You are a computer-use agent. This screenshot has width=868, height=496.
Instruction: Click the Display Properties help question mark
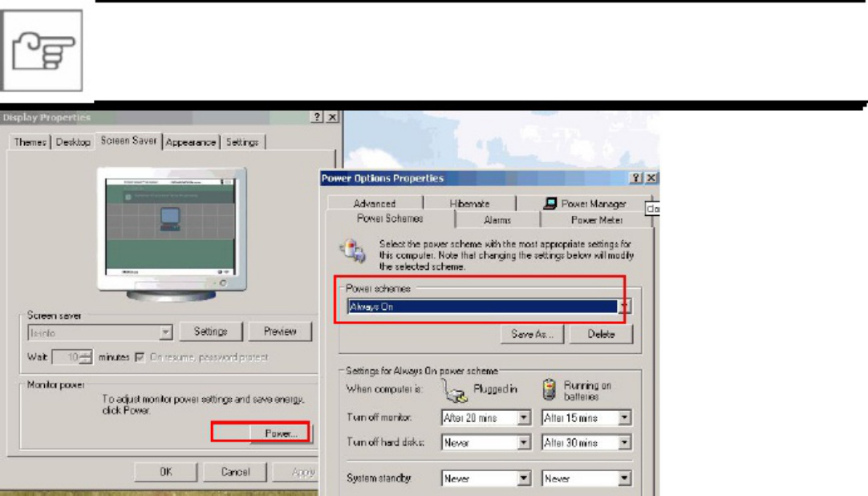[x=317, y=117]
